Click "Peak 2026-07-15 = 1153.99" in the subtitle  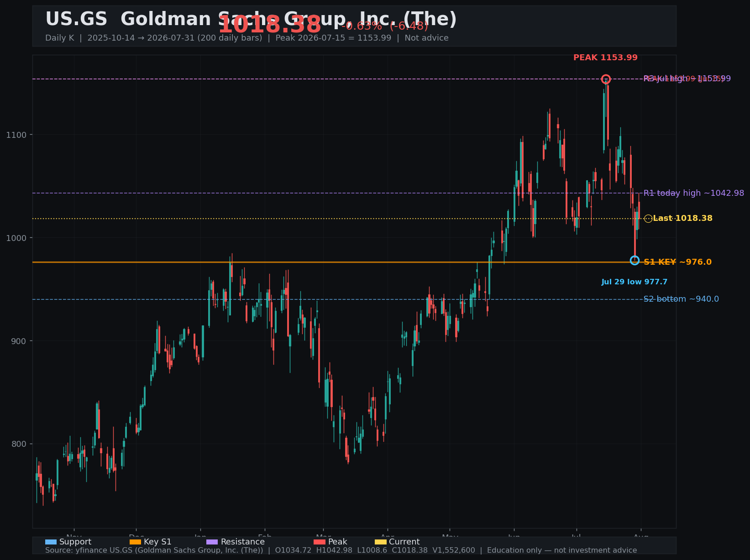(333, 38)
